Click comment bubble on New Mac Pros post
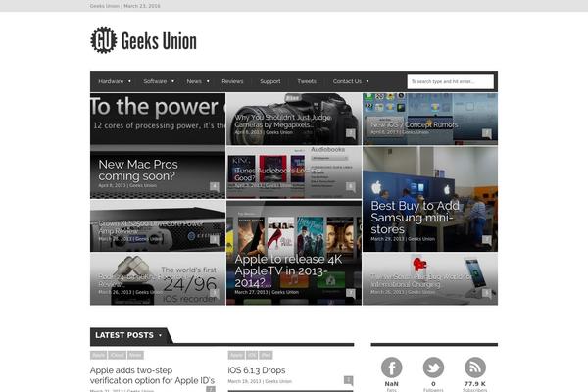 [x=214, y=186]
